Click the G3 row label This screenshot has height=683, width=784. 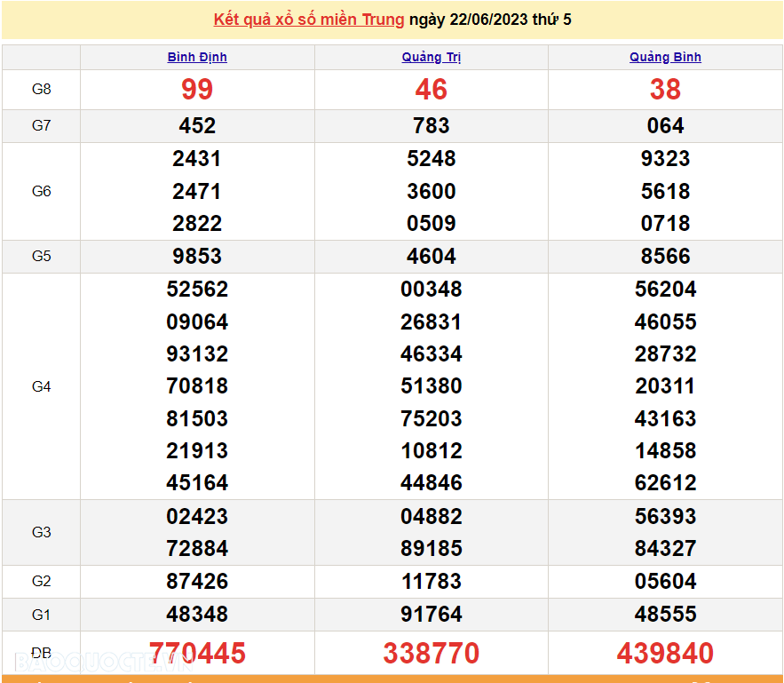pos(42,532)
